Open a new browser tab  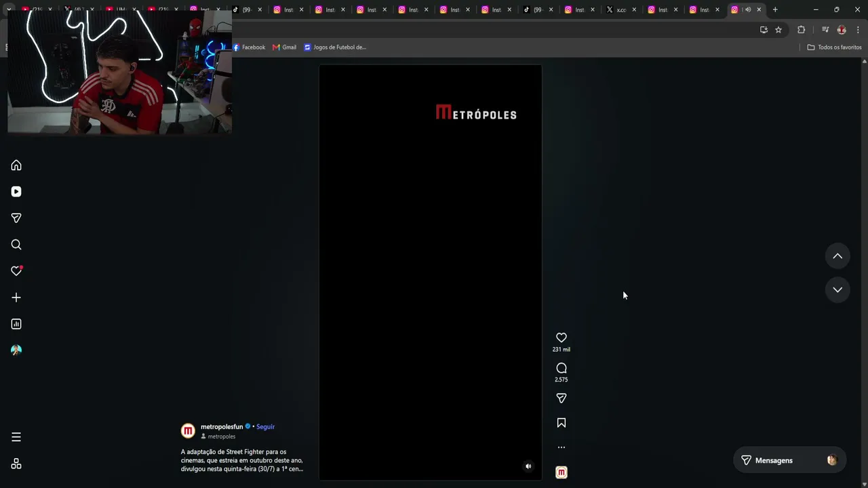click(x=775, y=9)
